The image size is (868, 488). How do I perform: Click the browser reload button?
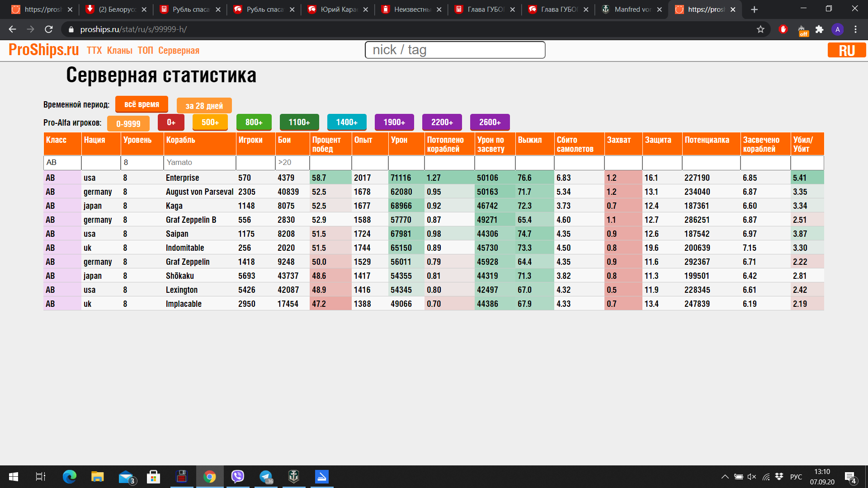pos(49,29)
